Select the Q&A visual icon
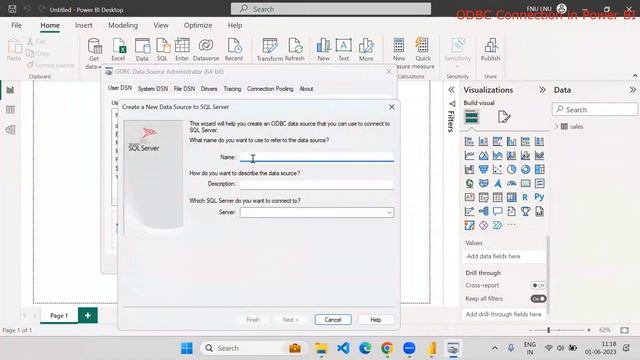Viewport: 640px width, 360px height. [x=498, y=211]
